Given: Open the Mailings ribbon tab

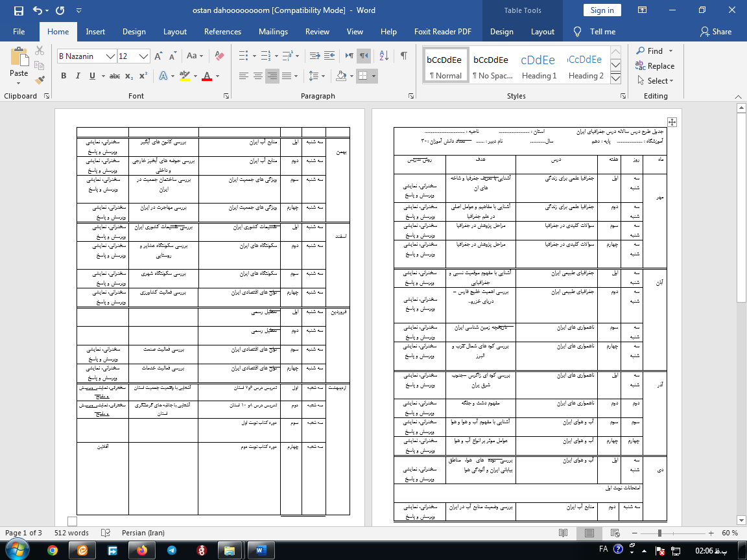Looking at the screenshot, I should click(x=273, y=32).
